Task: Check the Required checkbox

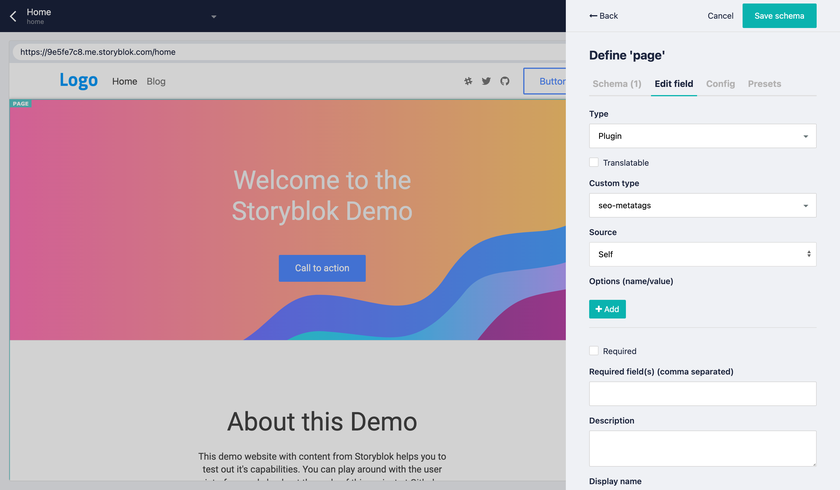Action: coord(594,351)
